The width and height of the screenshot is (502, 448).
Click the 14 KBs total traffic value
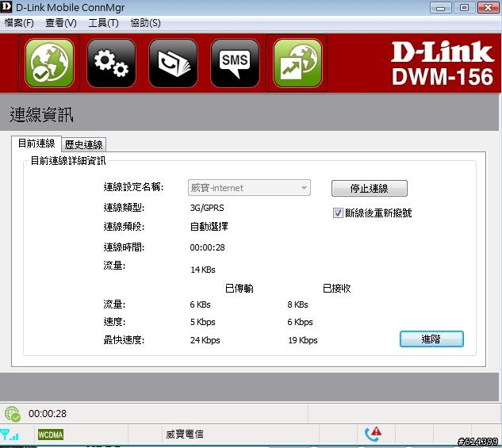tap(203, 270)
